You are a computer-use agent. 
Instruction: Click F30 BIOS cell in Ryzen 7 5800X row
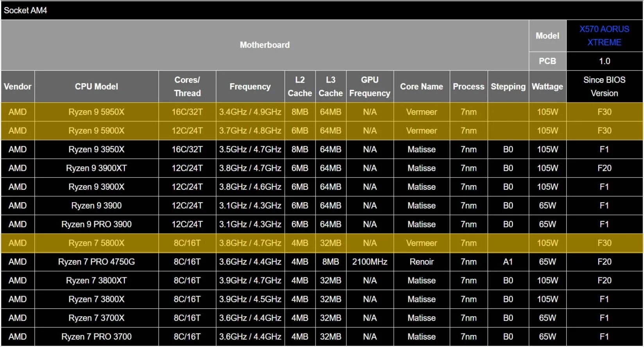(605, 243)
